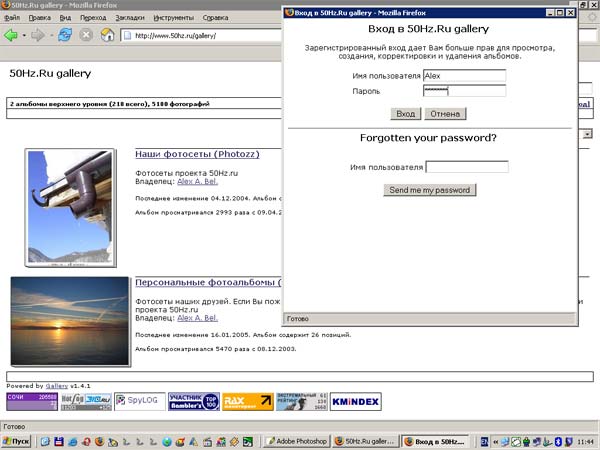Open the Закладки menu
Image resolution: width=600 pixels, height=450 pixels.
point(130,18)
